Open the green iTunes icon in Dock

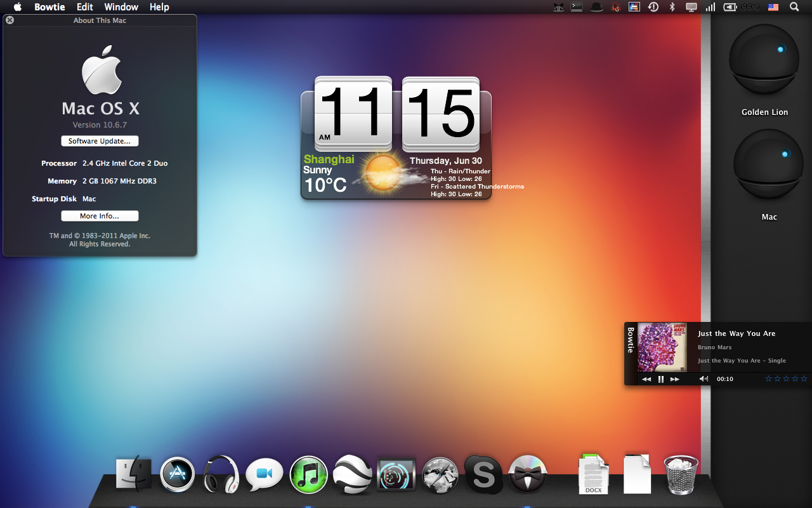pos(308,474)
